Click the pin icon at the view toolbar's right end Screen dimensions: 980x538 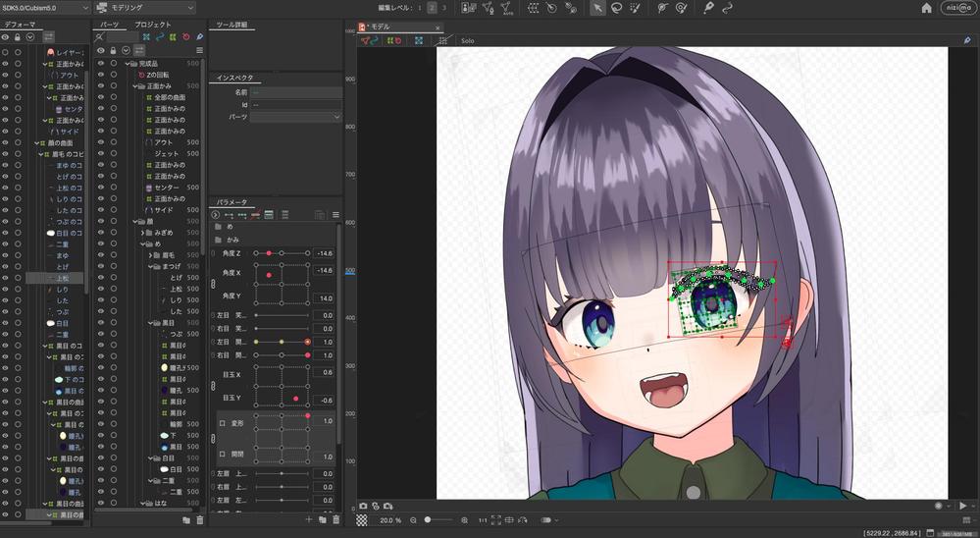click(967, 40)
